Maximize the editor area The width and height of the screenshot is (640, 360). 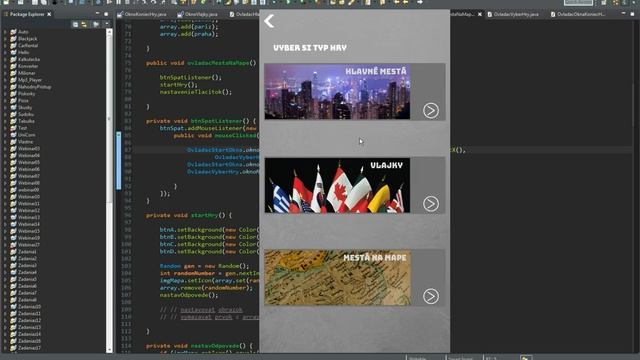[x=632, y=14]
